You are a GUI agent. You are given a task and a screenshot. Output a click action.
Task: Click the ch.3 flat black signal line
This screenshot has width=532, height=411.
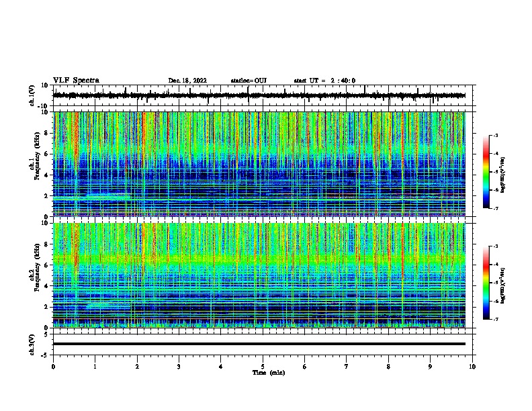(x=259, y=344)
